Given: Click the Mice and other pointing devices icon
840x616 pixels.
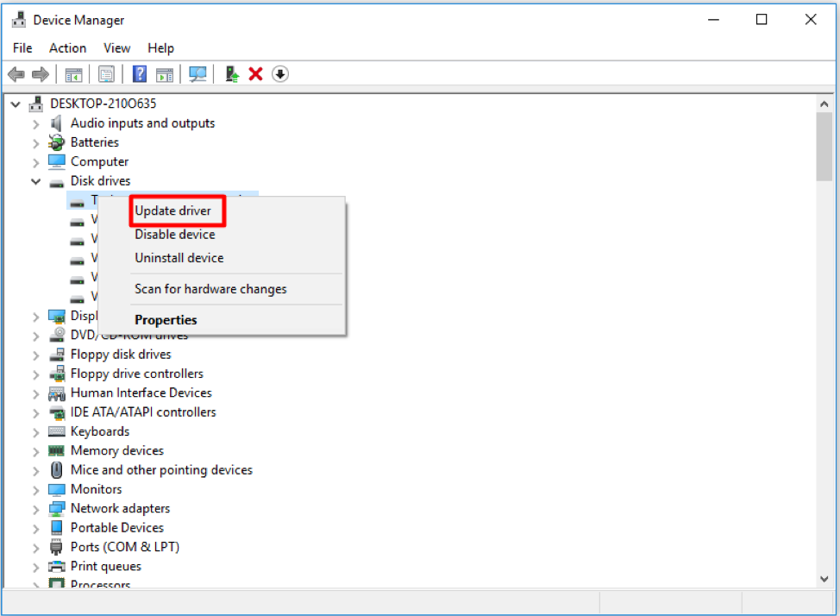Looking at the screenshot, I should (56, 470).
